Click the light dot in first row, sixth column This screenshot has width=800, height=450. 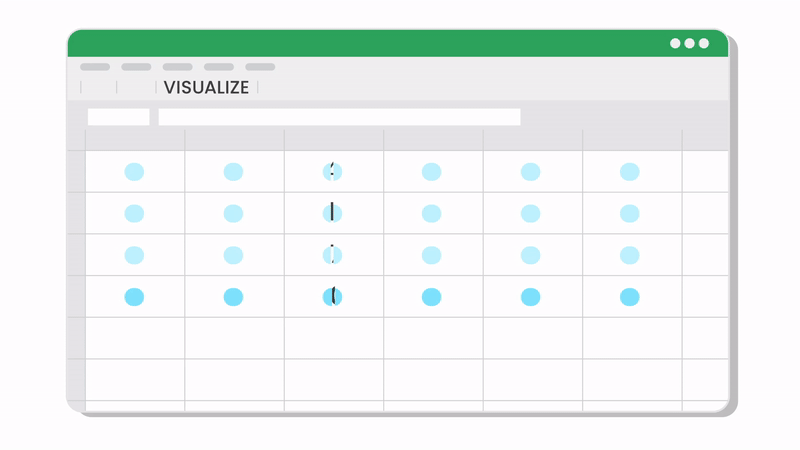[630, 172]
